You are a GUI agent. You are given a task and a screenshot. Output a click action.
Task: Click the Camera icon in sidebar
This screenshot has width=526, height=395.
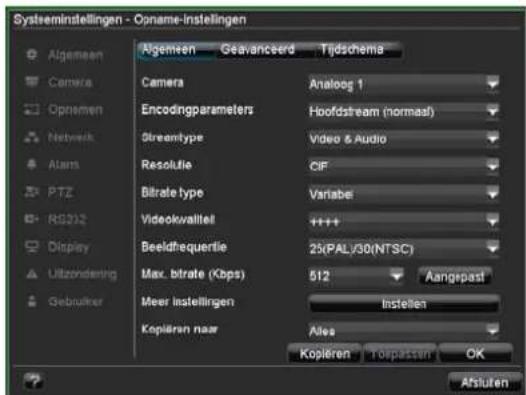(x=32, y=82)
